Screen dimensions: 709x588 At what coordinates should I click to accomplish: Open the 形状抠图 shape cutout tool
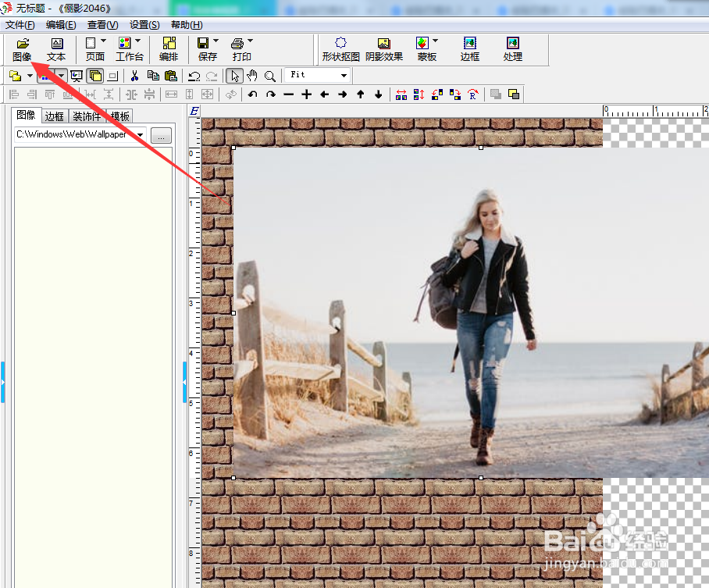click(x=340, y=49)
